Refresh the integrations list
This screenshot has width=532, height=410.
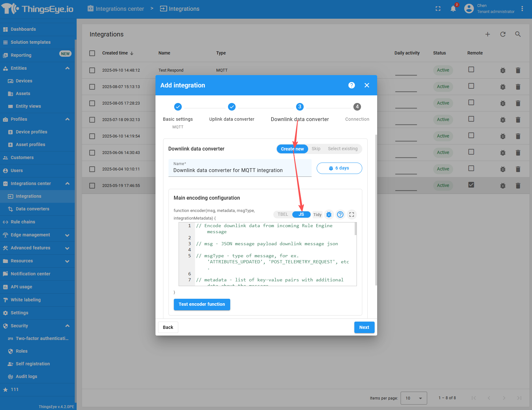[503, 34]
